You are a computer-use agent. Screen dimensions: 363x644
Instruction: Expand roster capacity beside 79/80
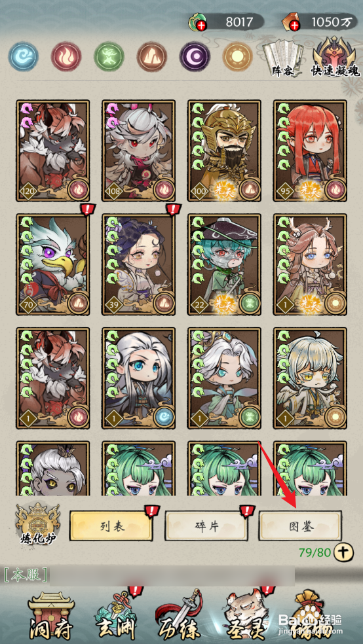point(343,552)
